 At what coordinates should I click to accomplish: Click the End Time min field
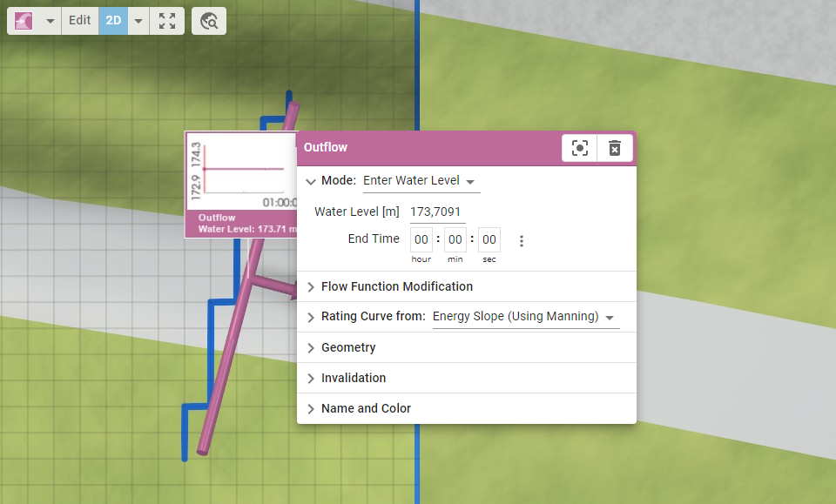click(x=455, y=239)
